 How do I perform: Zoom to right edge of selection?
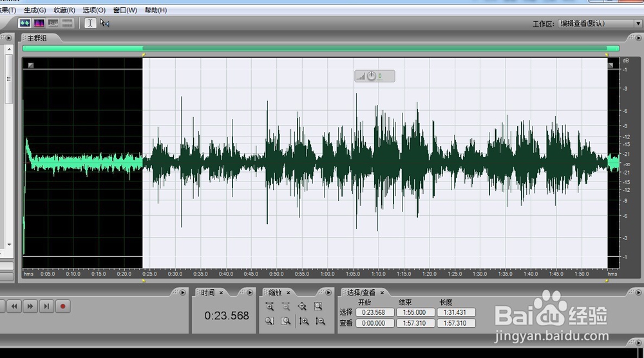[286, 321]
